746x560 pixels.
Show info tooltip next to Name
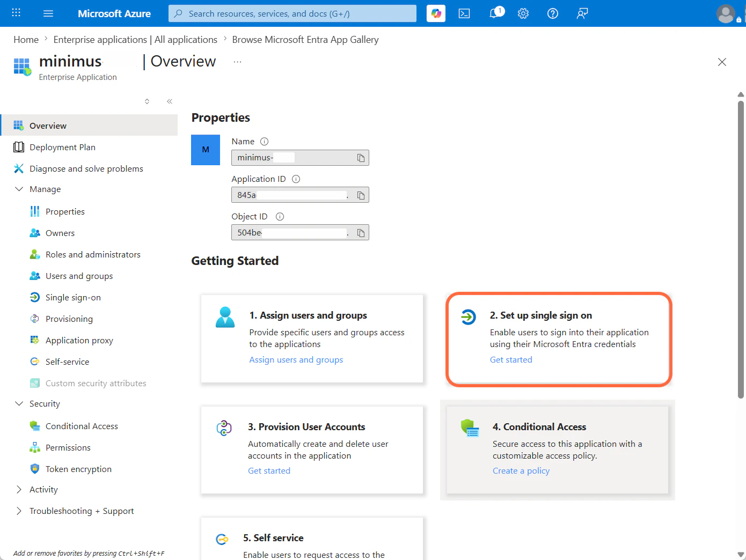pyautogui.click(x=264, y=142)
